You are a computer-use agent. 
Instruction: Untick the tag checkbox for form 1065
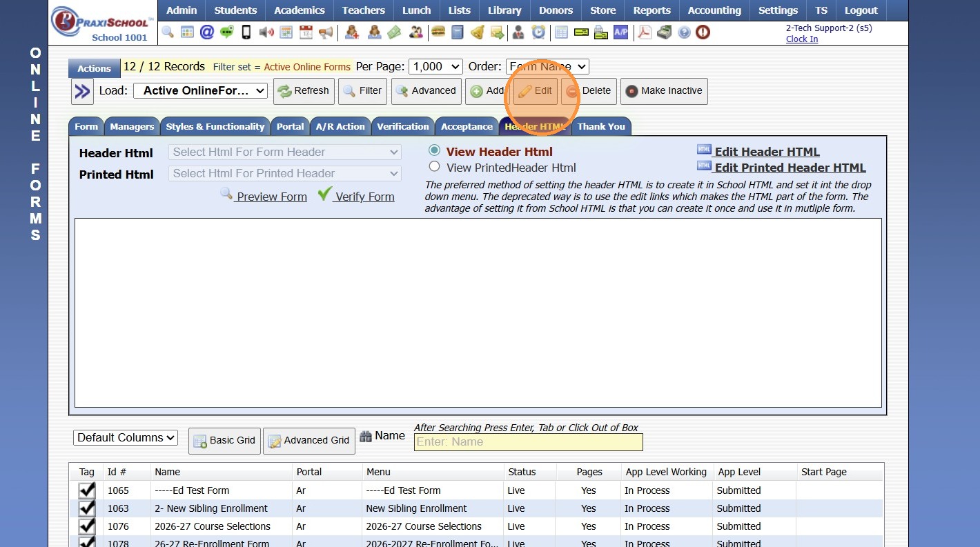click(x=87, y=490)
